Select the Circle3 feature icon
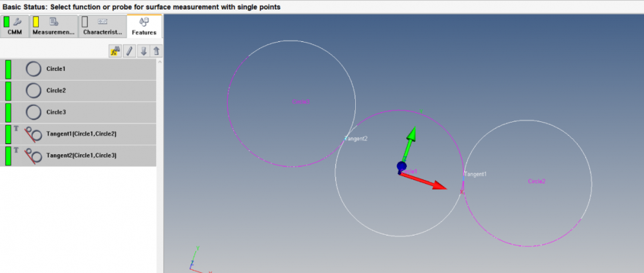The height and width of the screenshot is (273, 644). click(x=34, y=112)
